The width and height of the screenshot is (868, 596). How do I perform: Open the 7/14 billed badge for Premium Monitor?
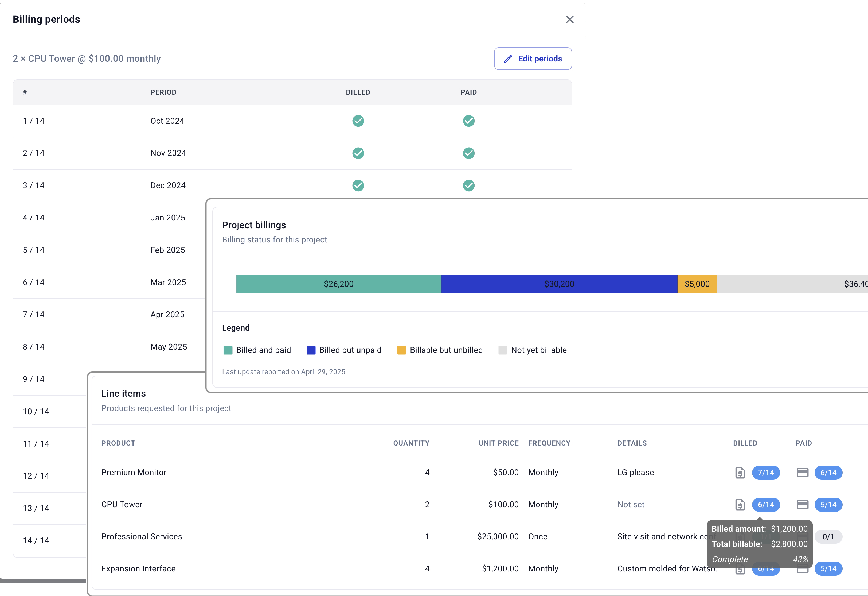pos(766,473)
